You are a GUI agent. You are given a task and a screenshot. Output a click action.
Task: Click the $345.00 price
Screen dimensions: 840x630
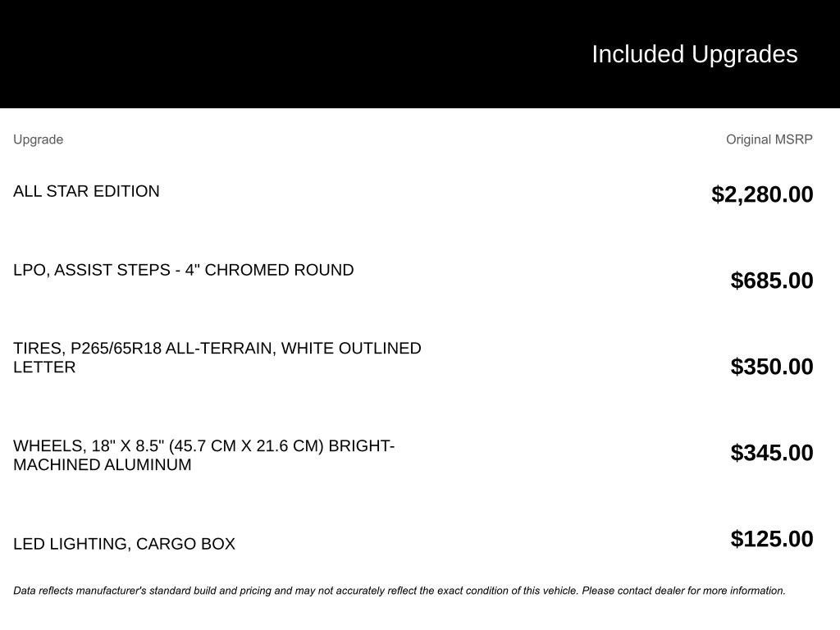(772, 453)
